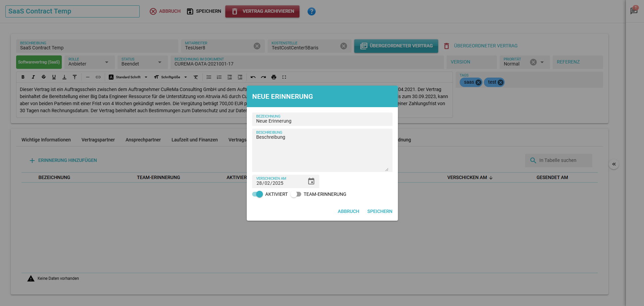Open the Status dropdown showing Beendet
The width and height of the screenshot is (644, 306).
click(159, 62)
